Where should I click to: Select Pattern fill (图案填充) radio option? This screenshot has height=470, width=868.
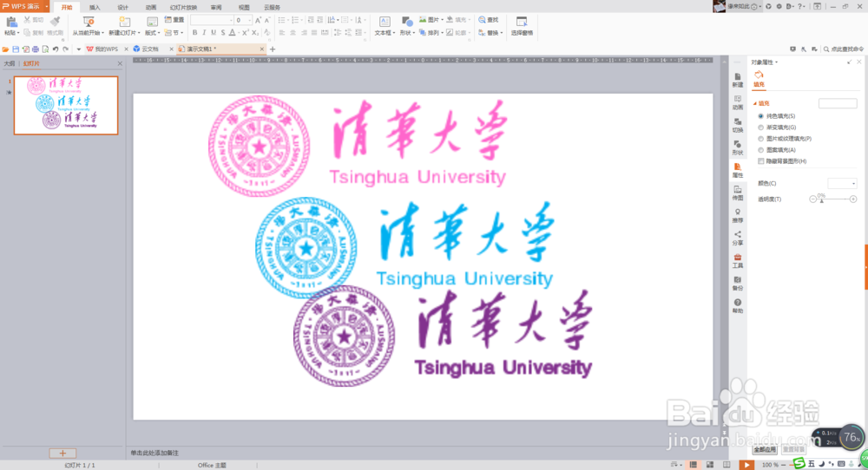(x=760, y=150)
